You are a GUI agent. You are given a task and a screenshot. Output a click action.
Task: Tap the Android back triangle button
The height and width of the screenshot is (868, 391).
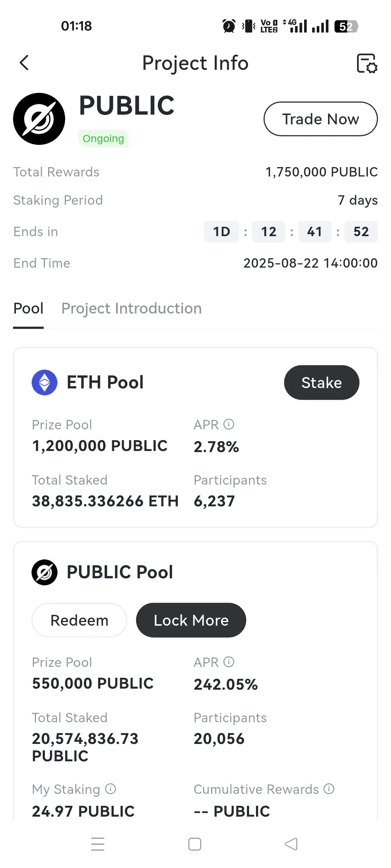tap(291, 844)
